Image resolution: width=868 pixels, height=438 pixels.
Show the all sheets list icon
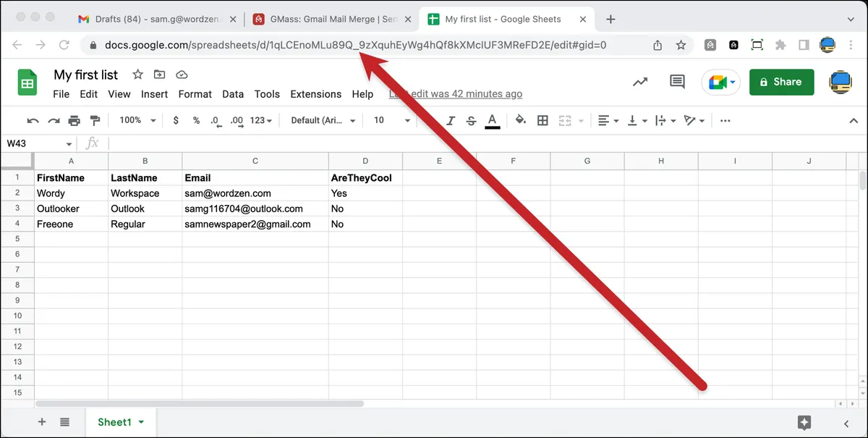pyautogui.click(x=64, y=422)
